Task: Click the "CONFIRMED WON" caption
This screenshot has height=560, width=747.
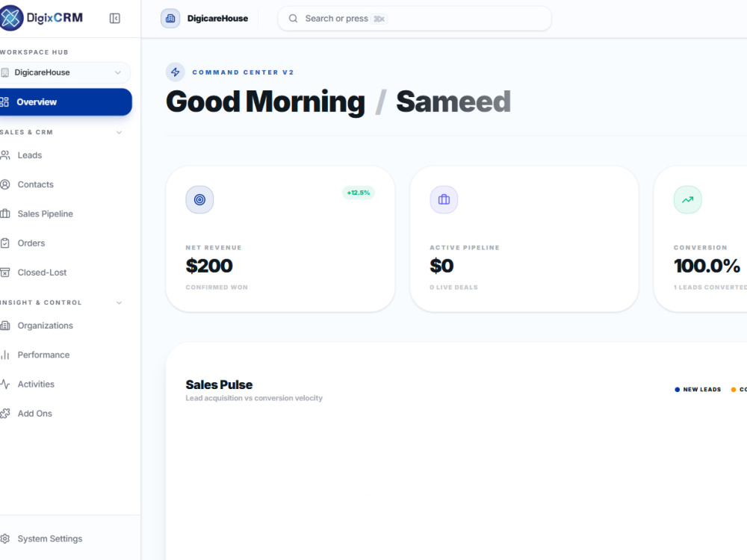Action: click(217, 287)
